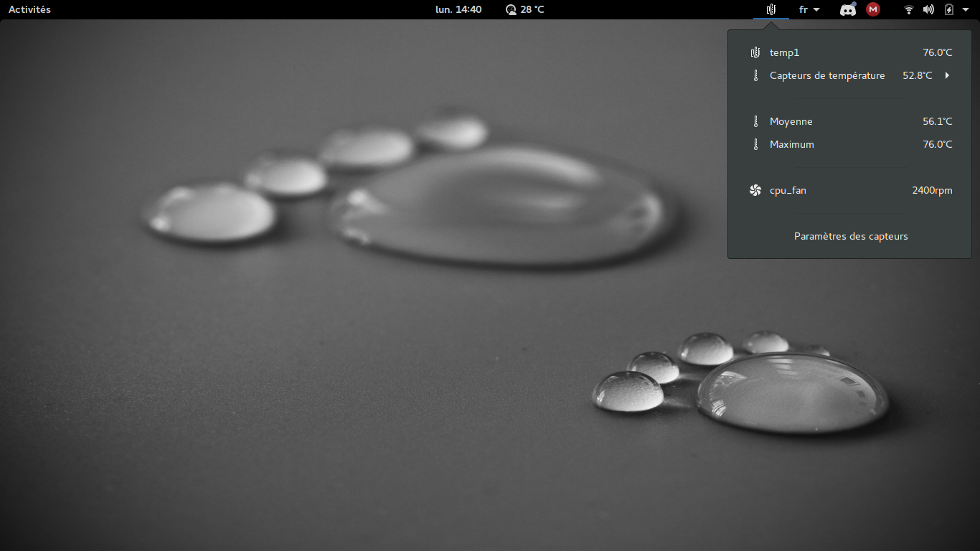Screen dimensions: 980x551
Task: Select the Maximum temperature entry
Action: pyautogui.click(x=792, y=144)
